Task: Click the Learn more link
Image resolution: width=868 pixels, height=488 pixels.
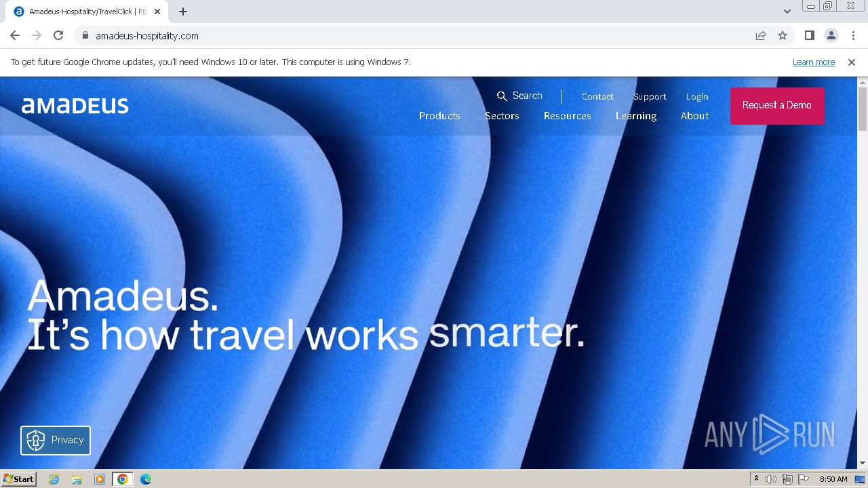Action: tap(814, 62)
